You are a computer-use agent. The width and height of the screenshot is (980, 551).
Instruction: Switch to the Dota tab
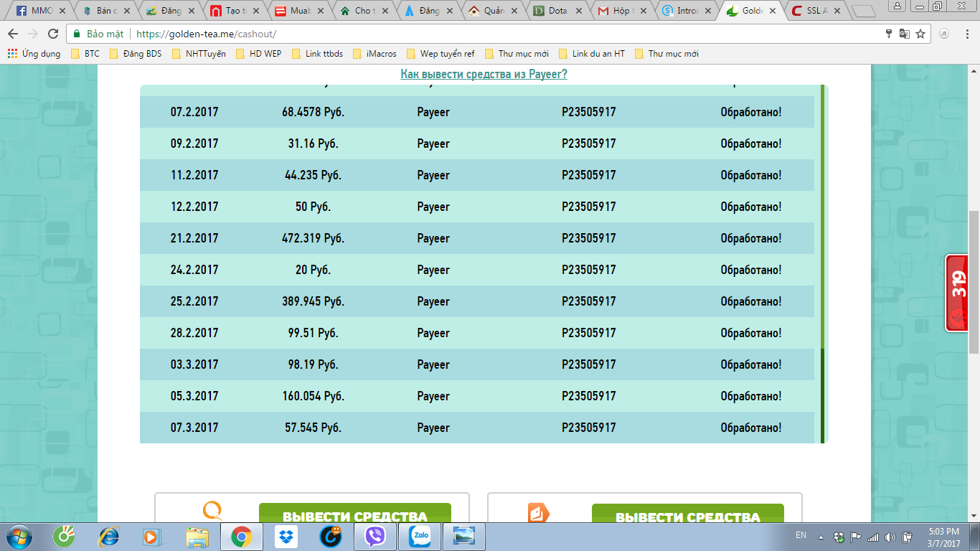557,11
